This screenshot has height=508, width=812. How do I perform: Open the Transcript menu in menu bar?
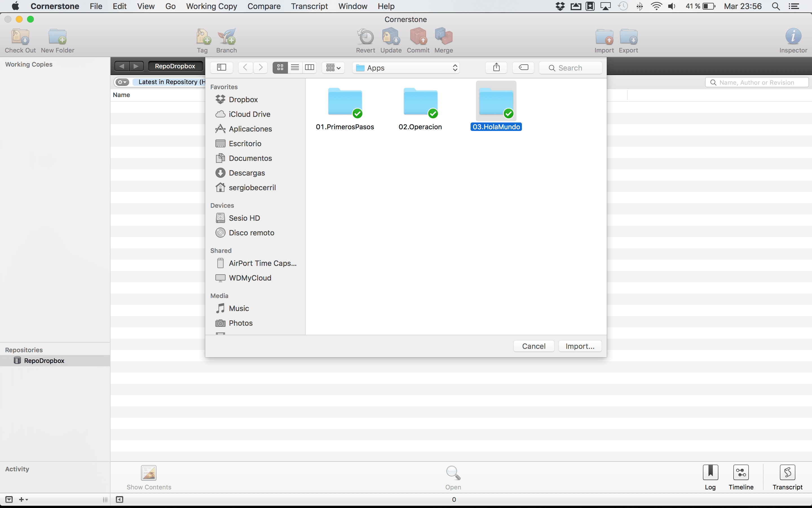pos(309,6)
